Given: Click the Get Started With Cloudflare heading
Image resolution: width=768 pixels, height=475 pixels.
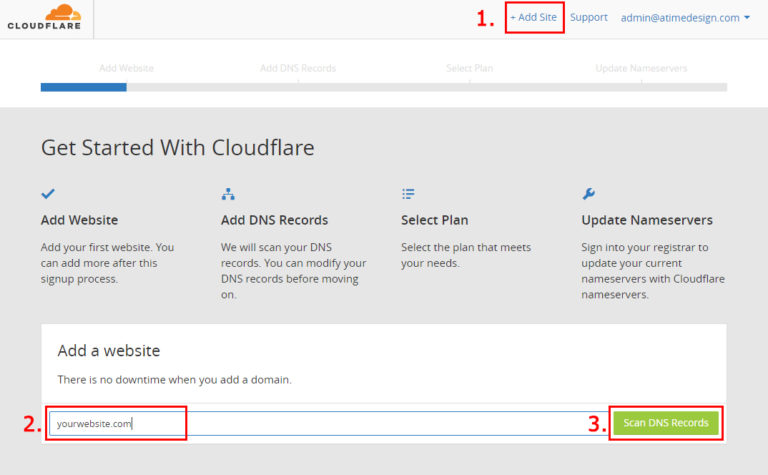Looking at the screenshot, I should [178, 147].
